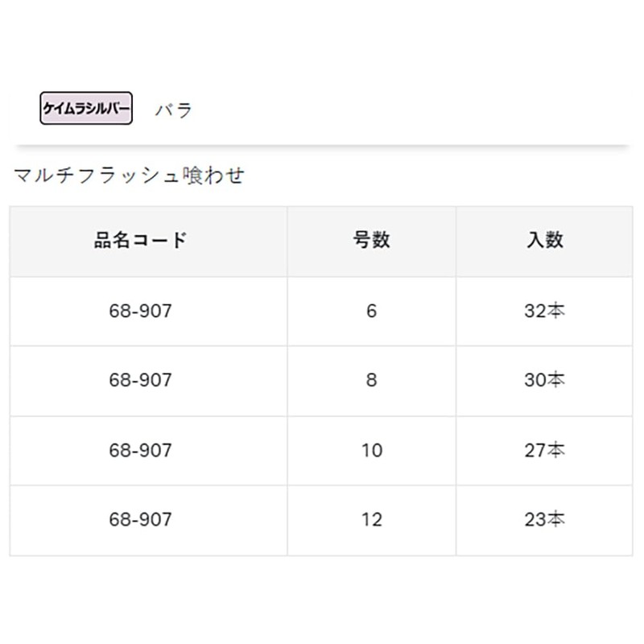Click the ケイムラシルバー color badge
This screenshot has height=644, width=644.
tap(86, 109)
